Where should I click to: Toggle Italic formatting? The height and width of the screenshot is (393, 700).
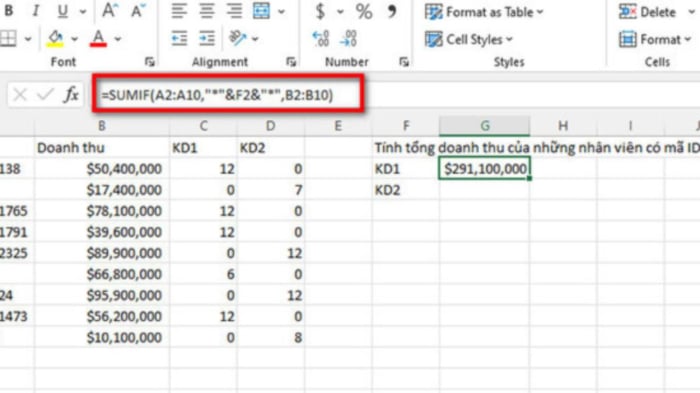tap(35, 11)
